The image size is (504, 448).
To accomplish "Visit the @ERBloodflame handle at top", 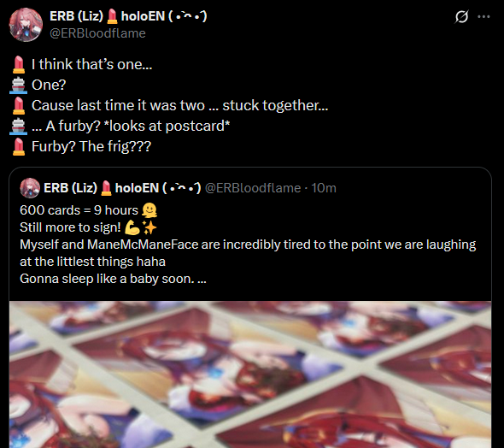I will point(97,33).
